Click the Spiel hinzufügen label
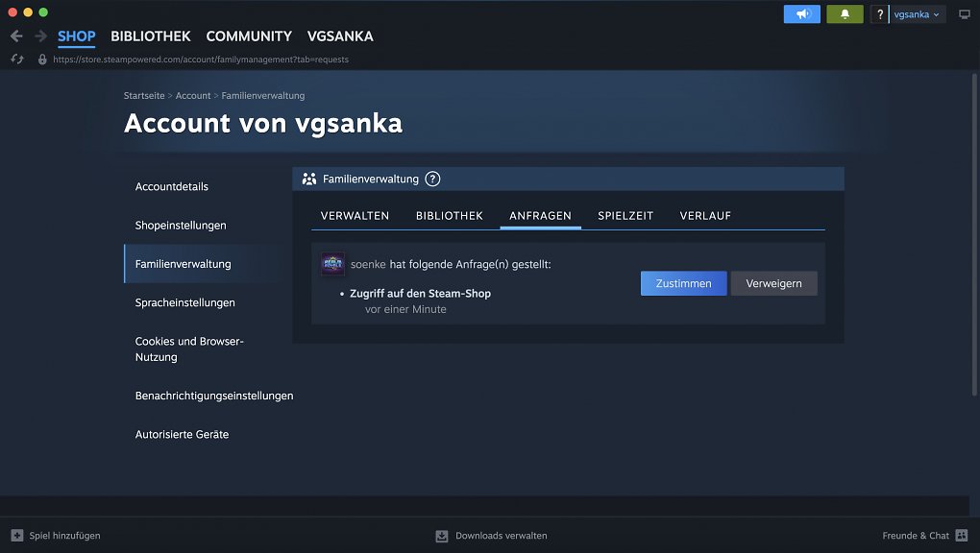 click(x=64, y=536)
